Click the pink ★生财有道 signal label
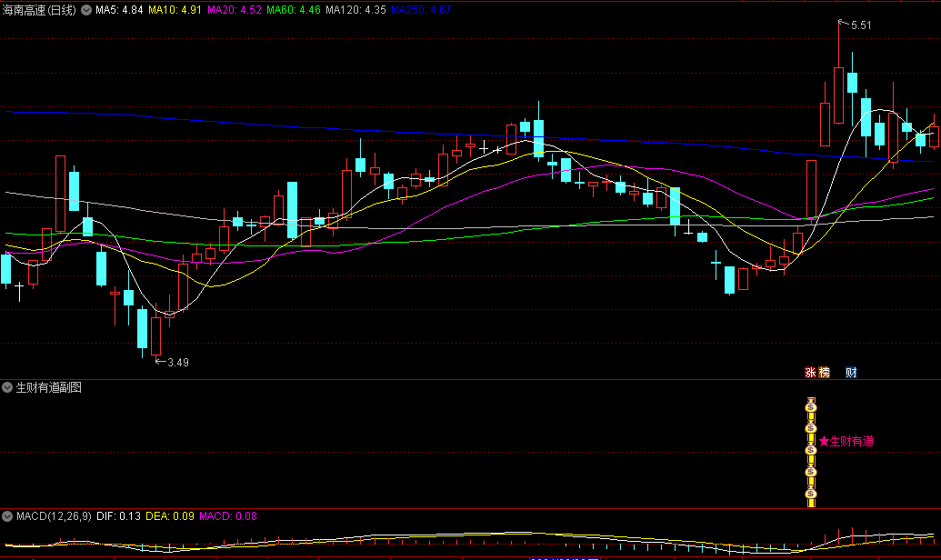This screenshot has width=941, height=560. pyautogui.click(x=846, y=441)
